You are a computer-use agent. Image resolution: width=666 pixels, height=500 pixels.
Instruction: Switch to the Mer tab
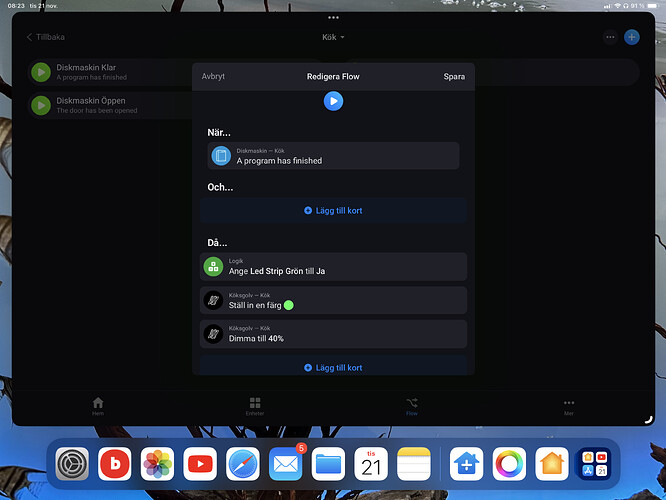(569, 406)
